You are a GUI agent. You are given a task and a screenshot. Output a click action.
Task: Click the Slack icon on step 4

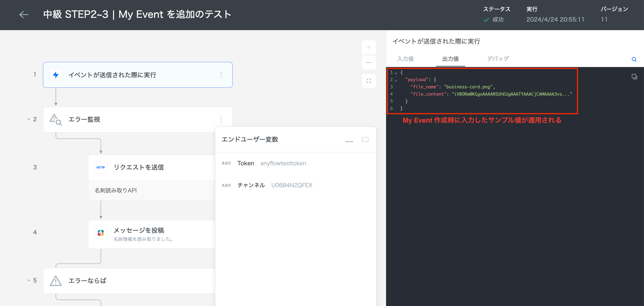click(101, 233)
